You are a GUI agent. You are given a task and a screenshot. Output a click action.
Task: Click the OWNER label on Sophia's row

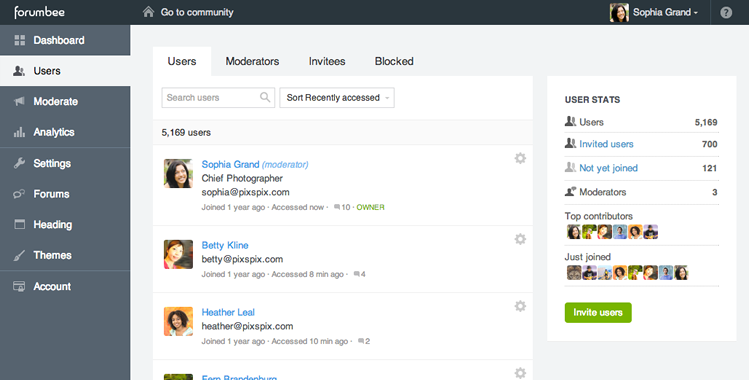click(370, 207)
